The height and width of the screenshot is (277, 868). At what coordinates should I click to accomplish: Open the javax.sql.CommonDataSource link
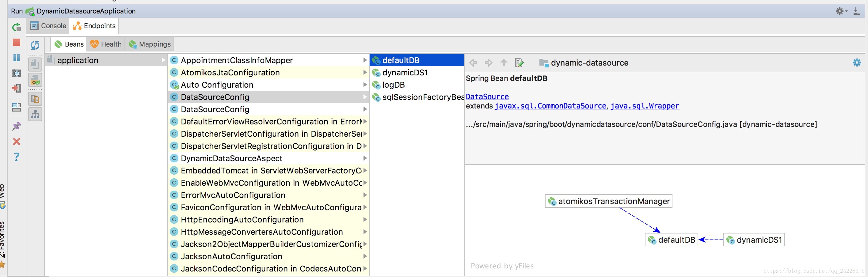pos(550,106)
